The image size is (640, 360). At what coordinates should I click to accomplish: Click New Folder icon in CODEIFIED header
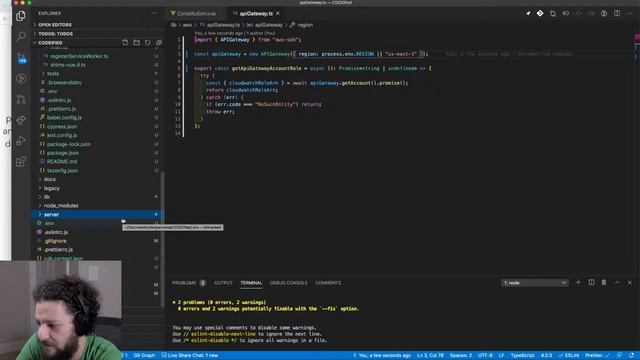[136, 42]
